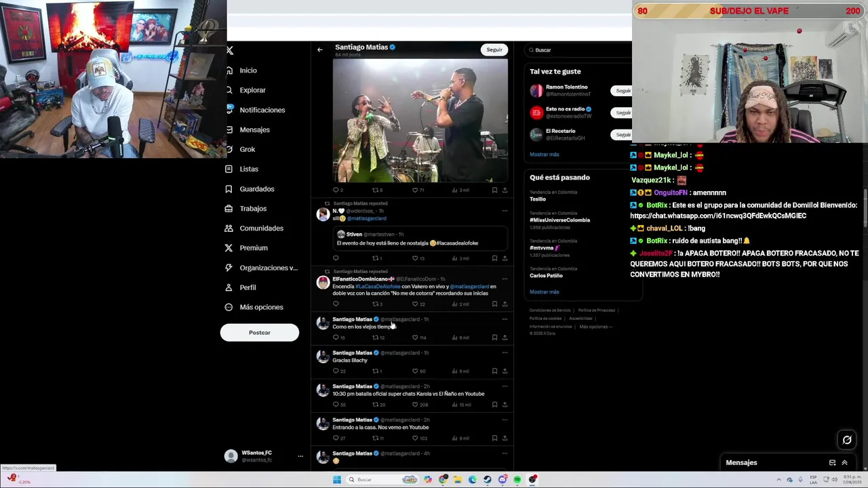868x488 pixels.
Task: Open File Explorer from the taskbar
Action: pyautogui.click(x=458, y=480)
